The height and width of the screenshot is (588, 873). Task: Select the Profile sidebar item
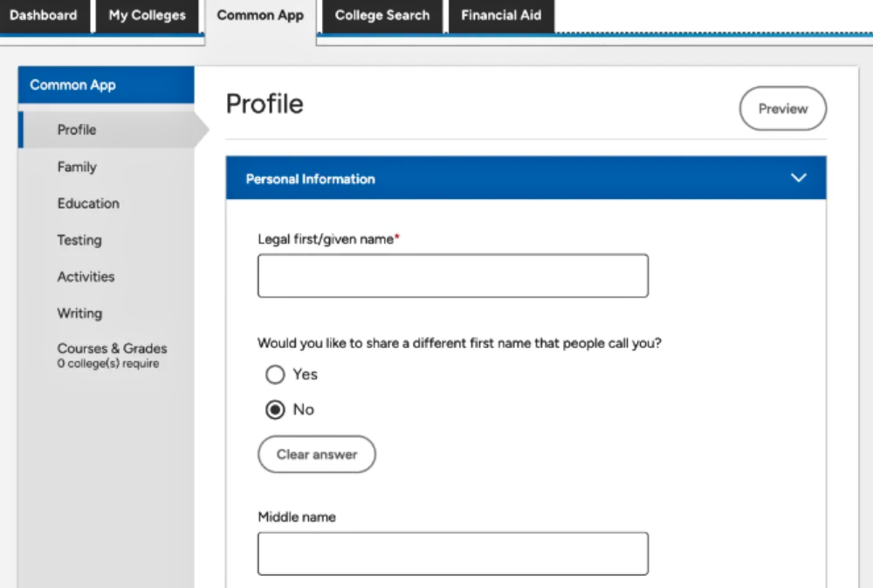click(x=76, y=129)
